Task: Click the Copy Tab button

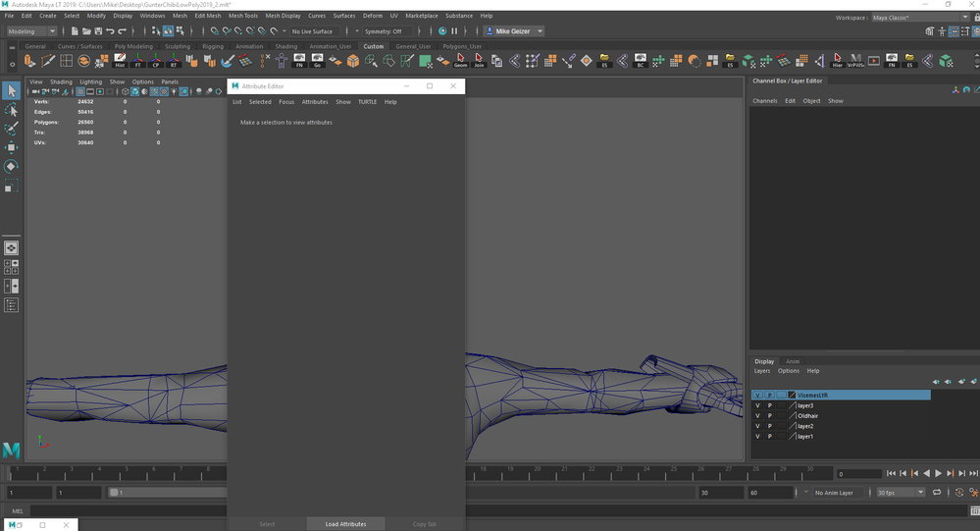Action: pyautogui.click(x=425, y=524)
